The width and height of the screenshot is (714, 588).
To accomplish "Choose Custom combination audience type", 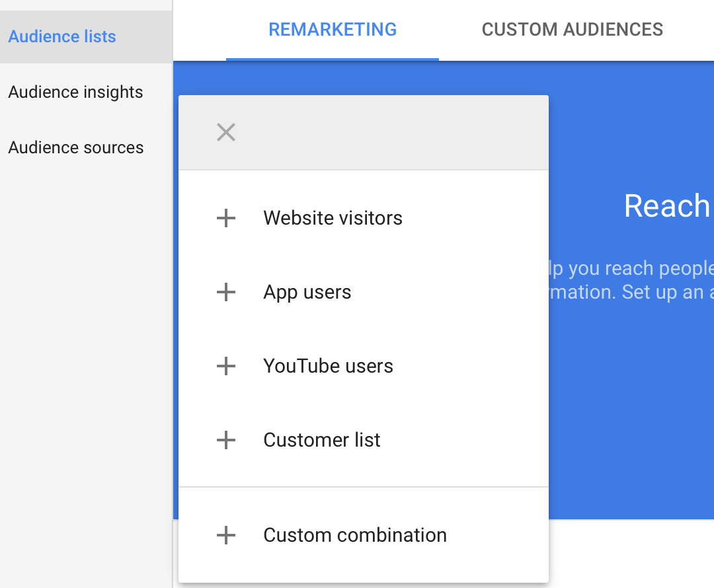I will pos(355,535).
